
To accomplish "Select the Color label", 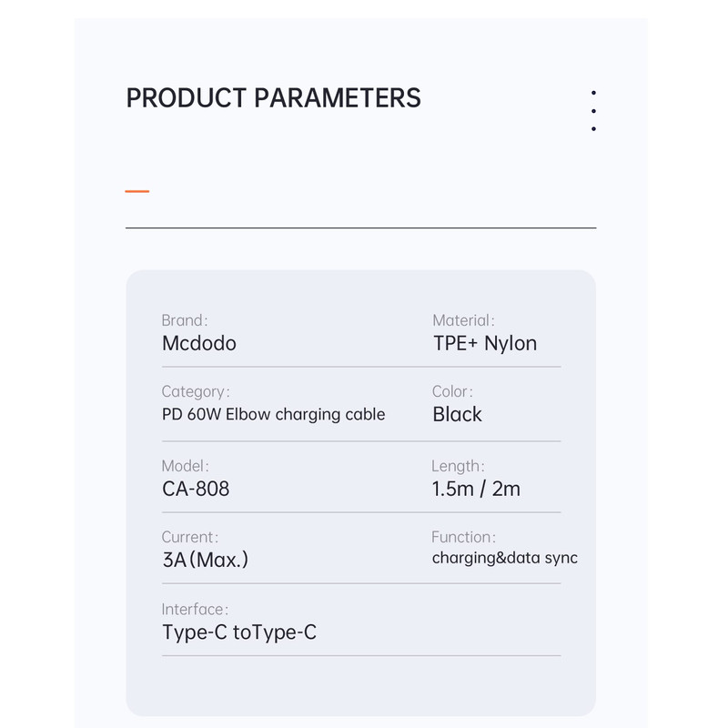I will coord(452,391).
